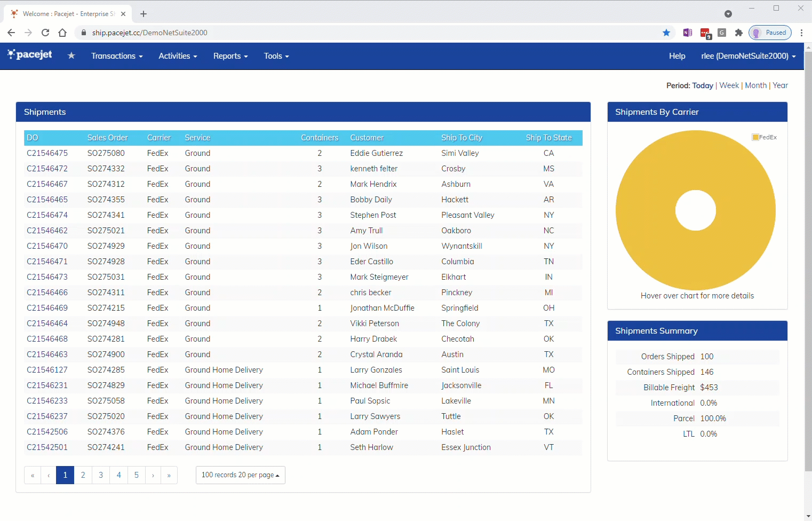Open the Reports menu
Image resolution: width=812 pixels, height=521 pixels.
tap(230, 56)
